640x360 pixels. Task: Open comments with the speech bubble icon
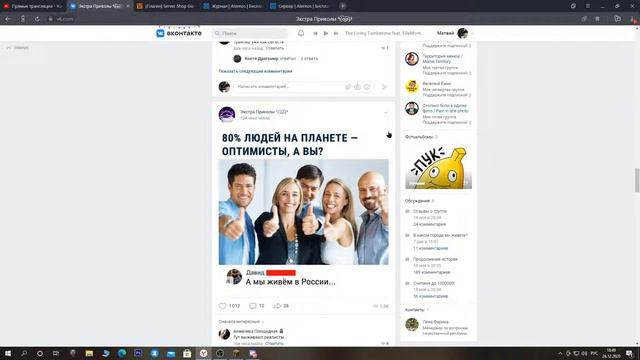pyautogui.click(x=253, y=306)
